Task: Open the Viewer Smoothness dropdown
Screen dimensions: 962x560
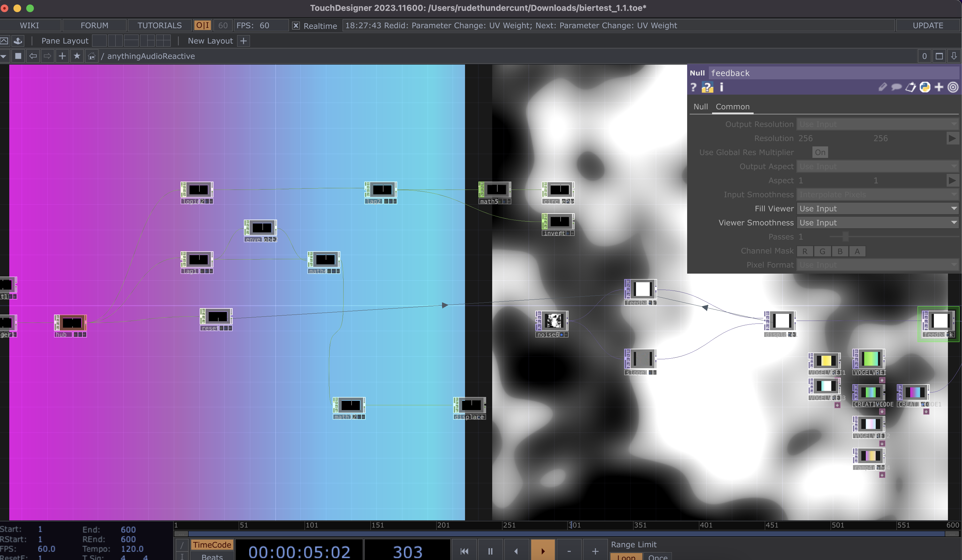Action: point(878,222)
